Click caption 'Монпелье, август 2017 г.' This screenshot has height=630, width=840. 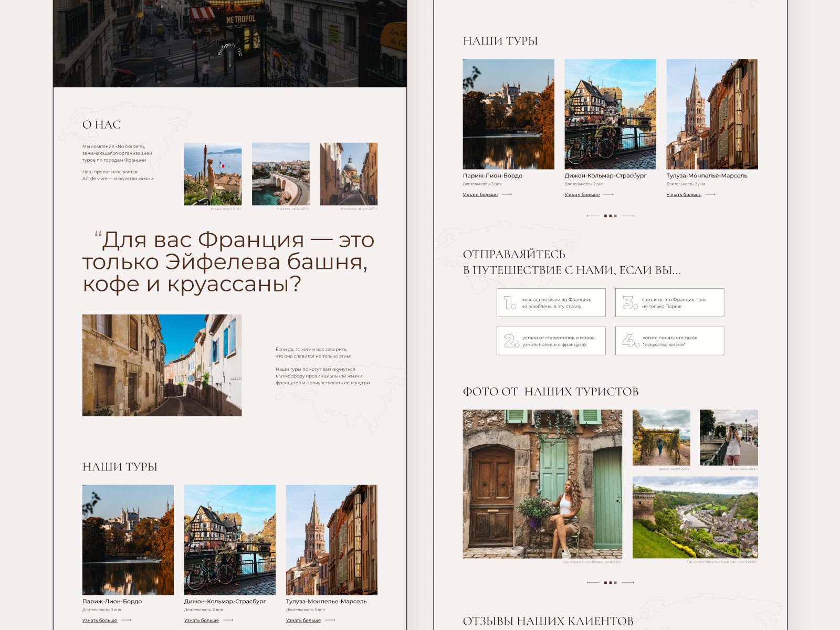[359, 209]
